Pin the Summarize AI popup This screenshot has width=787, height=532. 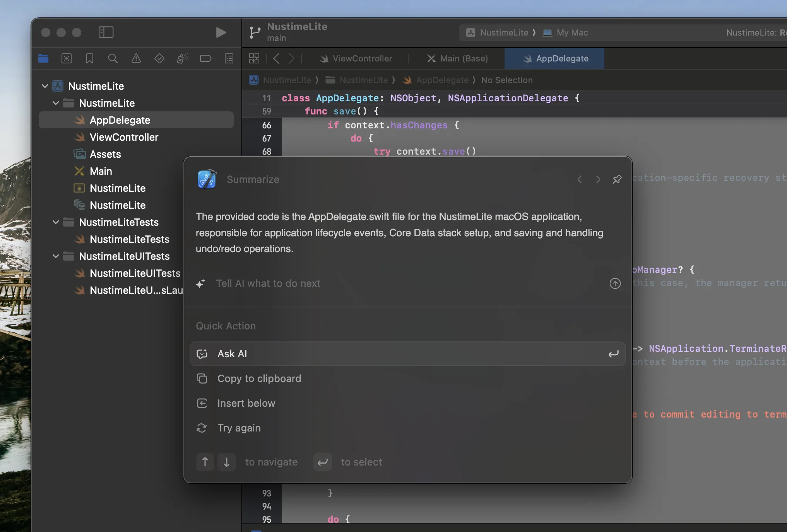click(617, 179)
